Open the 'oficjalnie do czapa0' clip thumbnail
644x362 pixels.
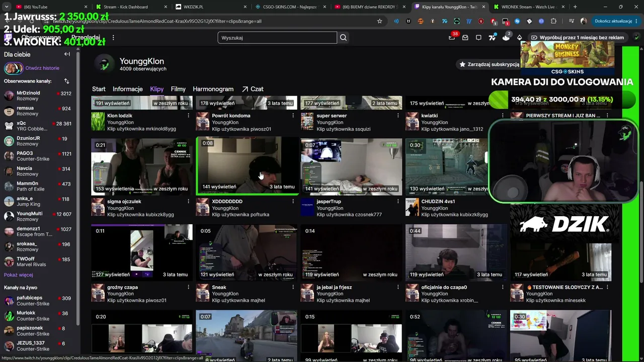456,252
